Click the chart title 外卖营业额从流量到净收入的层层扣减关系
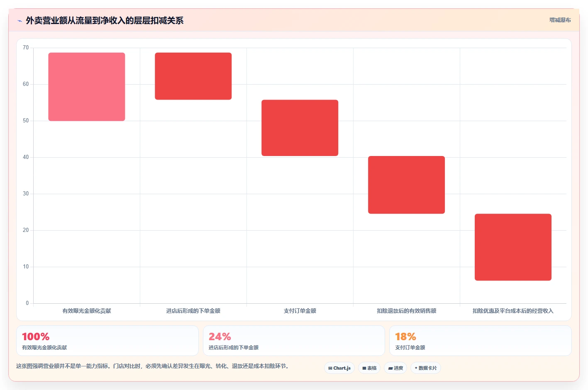 coord(105,21)
